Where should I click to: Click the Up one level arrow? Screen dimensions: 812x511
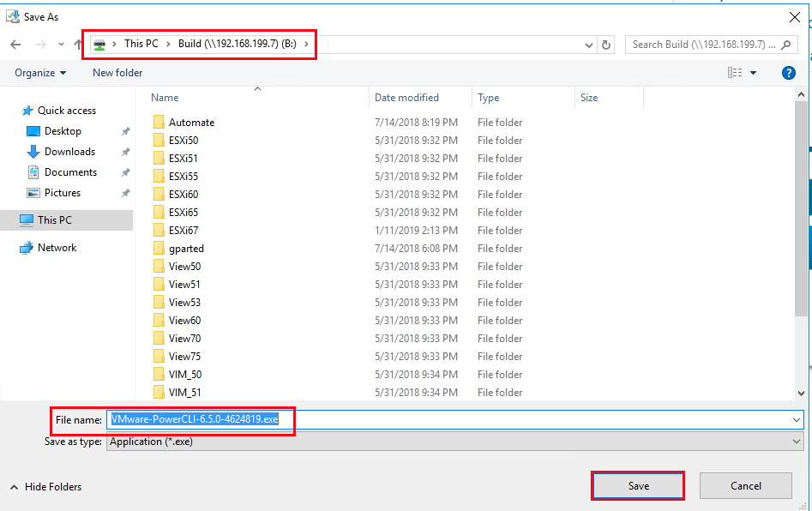[78, 45]
